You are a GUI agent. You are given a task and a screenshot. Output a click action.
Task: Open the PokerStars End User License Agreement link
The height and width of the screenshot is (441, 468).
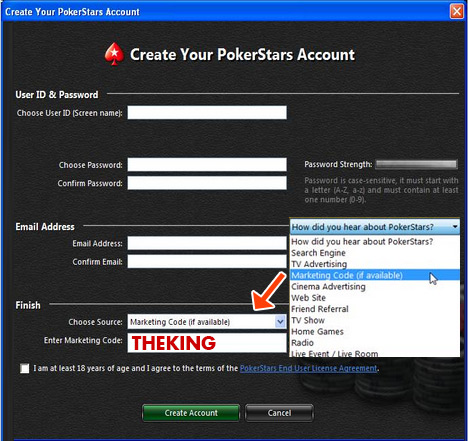(308, 368)
